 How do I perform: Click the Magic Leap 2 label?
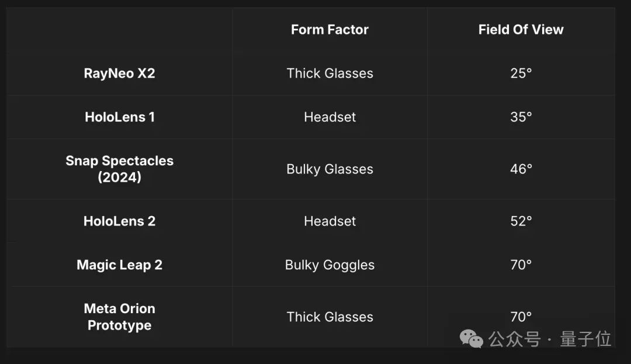click(120, 265)
